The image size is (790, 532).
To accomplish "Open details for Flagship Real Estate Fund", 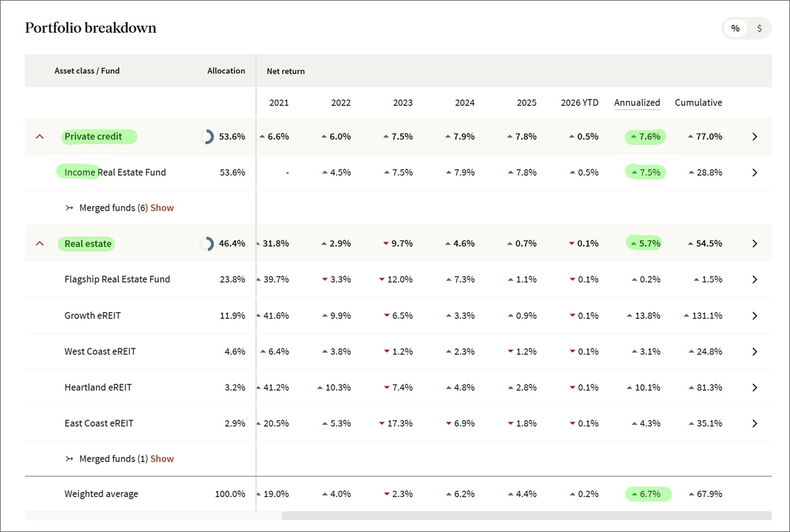I will coord(754,279).
